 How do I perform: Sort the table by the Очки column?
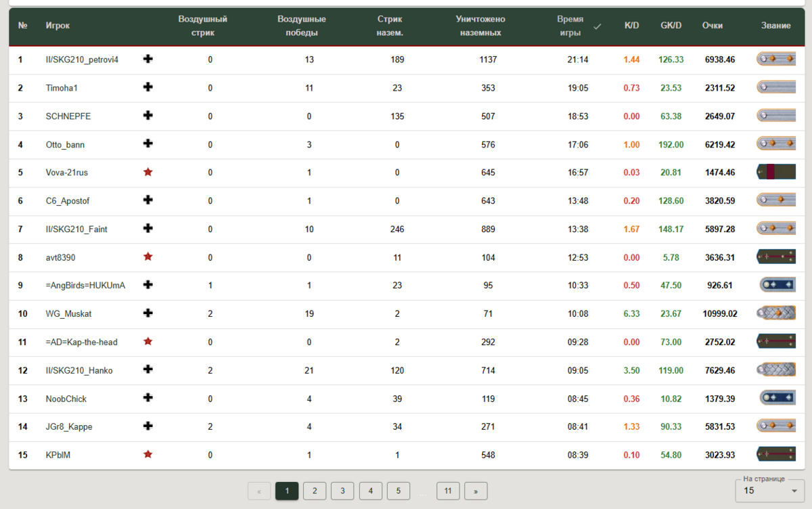coord(712,26)
